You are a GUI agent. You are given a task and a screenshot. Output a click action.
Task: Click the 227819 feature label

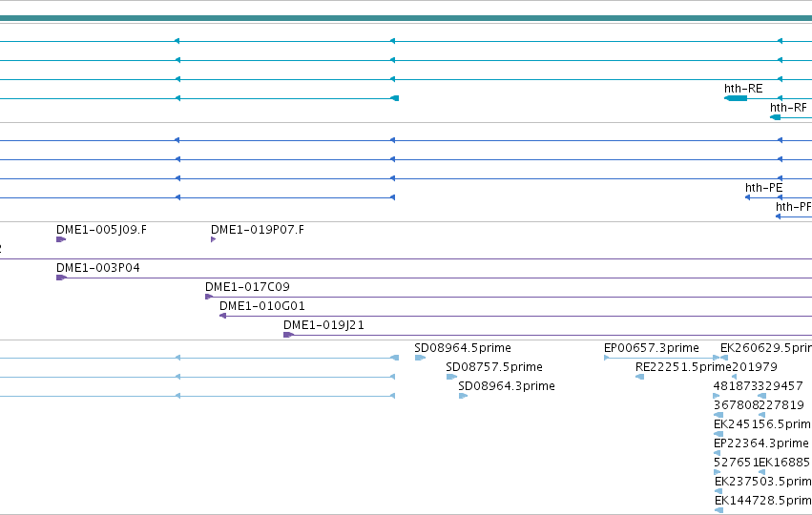click(781, 405)
